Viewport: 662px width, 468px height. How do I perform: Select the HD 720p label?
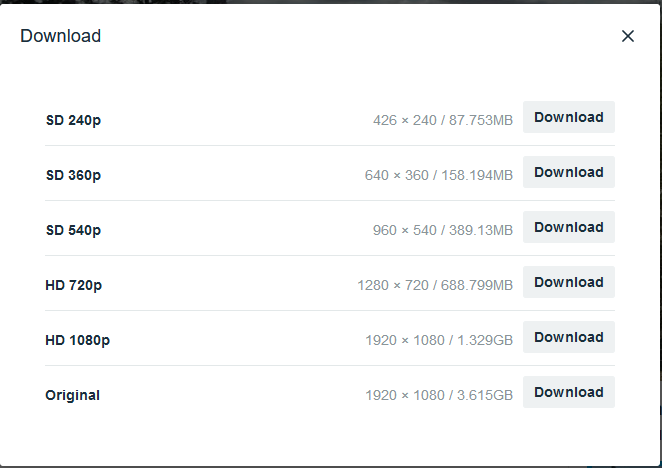[73, 285]
